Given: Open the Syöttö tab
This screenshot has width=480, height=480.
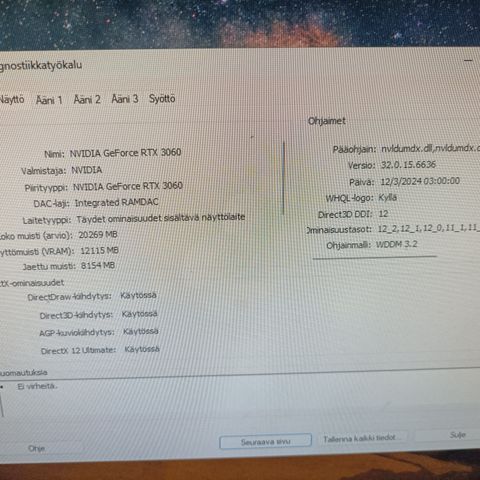Looking at the screenshot, I should coord(162,99).
